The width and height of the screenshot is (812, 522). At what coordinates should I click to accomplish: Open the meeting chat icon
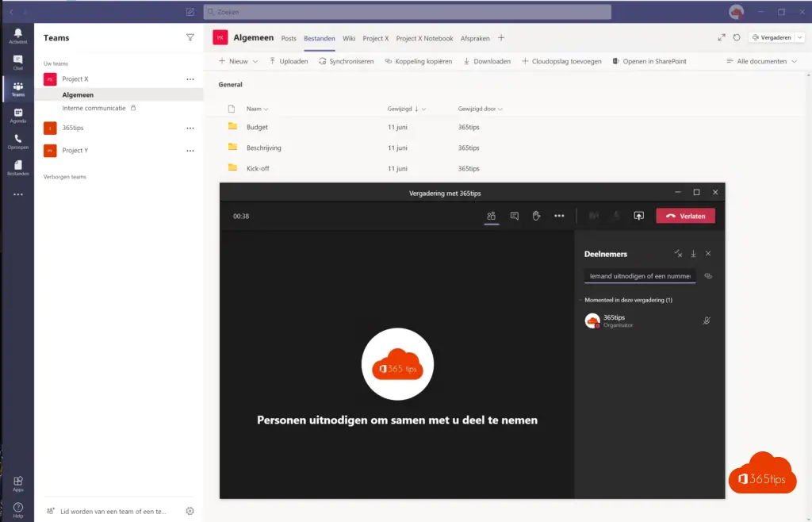[514, 216]
